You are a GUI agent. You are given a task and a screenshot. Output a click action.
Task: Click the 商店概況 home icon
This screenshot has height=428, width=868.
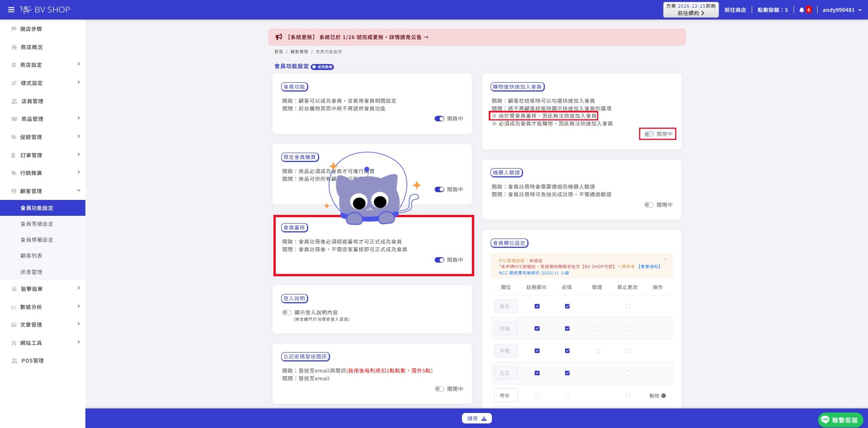[x=14, y=47]
